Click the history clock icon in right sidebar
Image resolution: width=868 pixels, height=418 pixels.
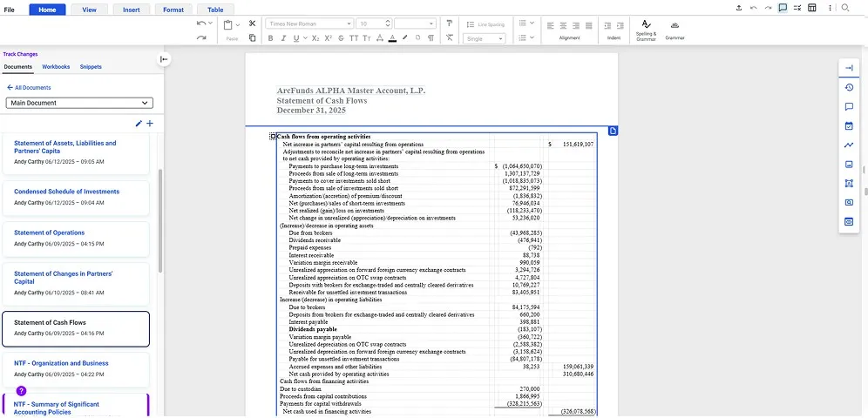tap(849, 87)
